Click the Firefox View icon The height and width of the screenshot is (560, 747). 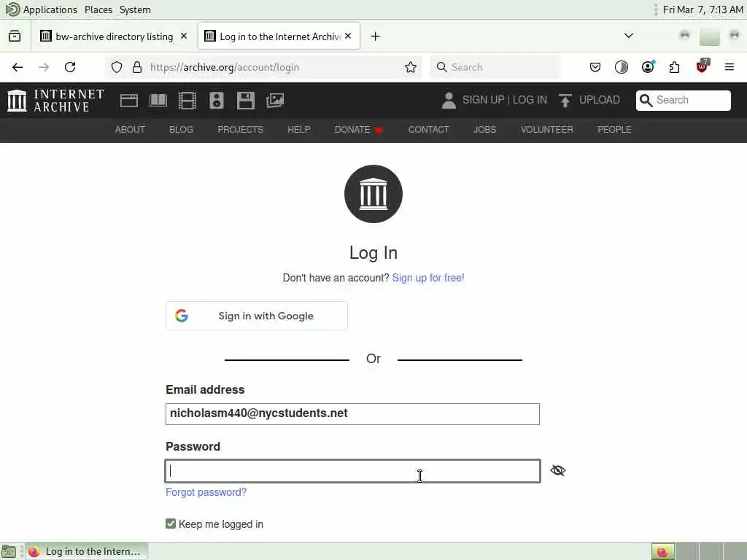click(15, 36)
